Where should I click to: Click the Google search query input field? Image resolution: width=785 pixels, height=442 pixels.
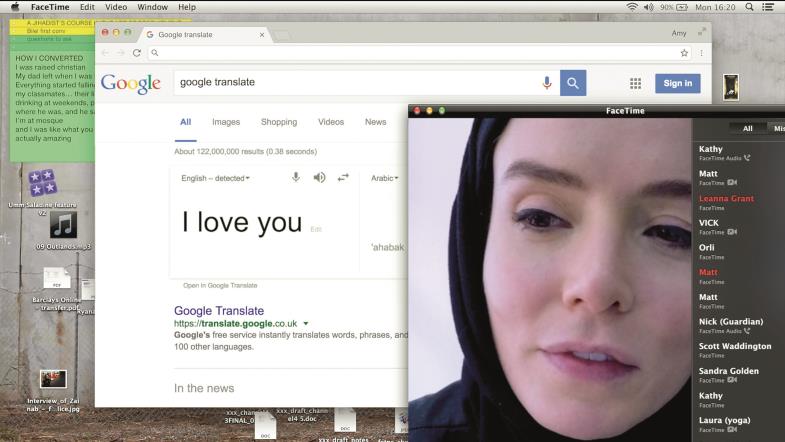pos(350,83)
